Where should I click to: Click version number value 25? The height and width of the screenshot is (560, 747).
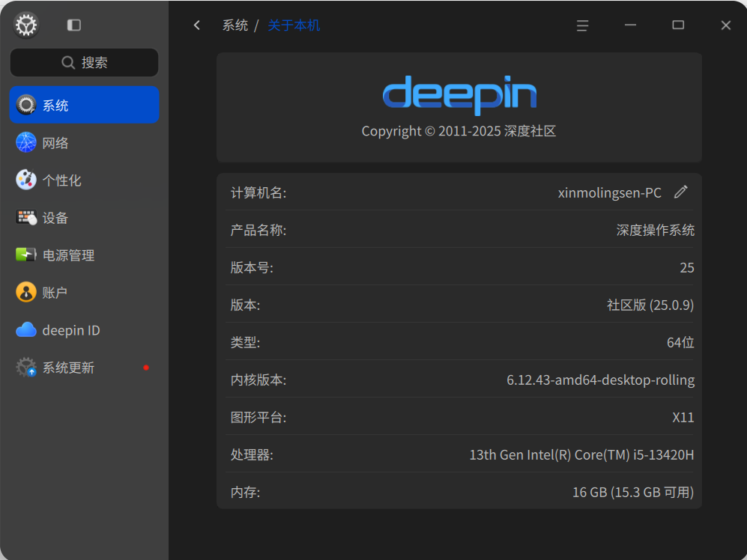point(686,267)
